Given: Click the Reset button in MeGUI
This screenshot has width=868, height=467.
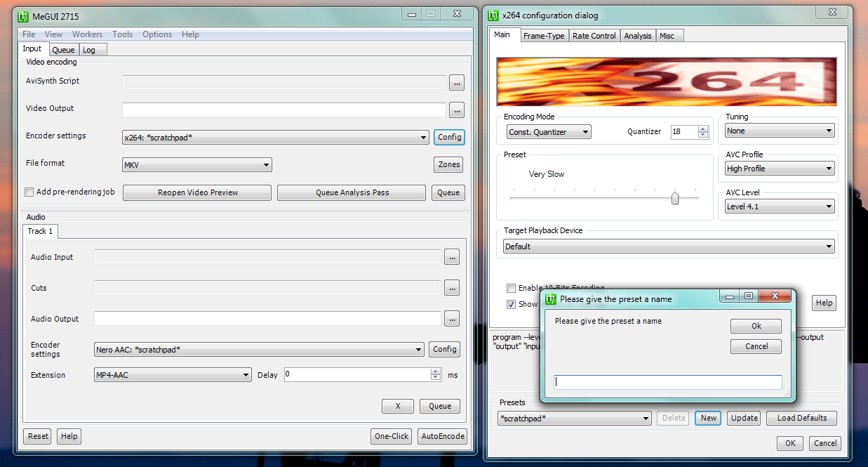Looking at the screenshot, I should click(38, 436).
